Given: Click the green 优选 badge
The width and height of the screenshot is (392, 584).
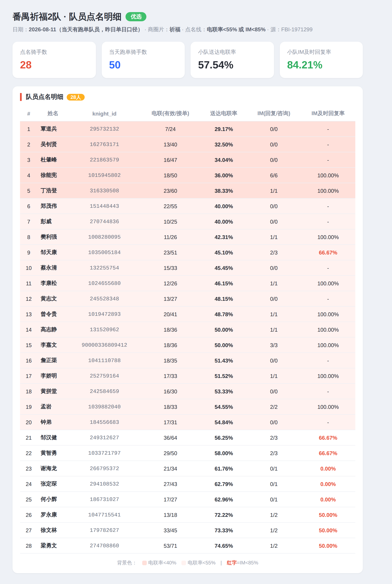Looking at the screenshot, I should pos(136,17).
